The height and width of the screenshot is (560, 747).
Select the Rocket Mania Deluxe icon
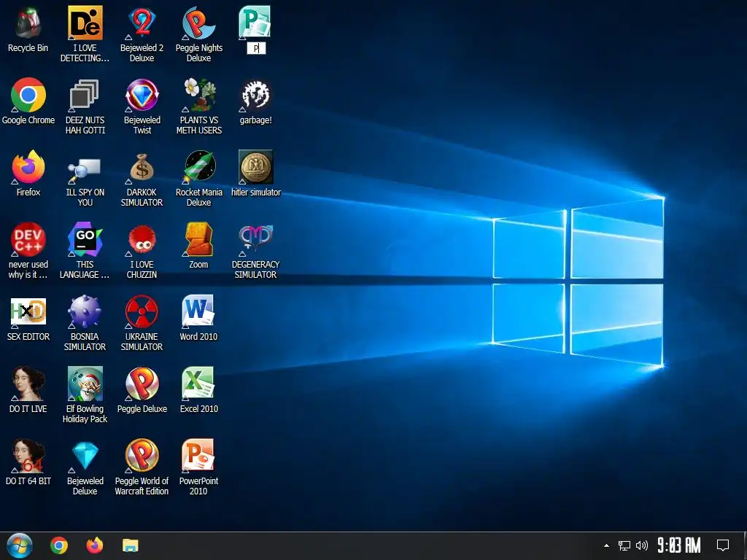tap(198, 167)
